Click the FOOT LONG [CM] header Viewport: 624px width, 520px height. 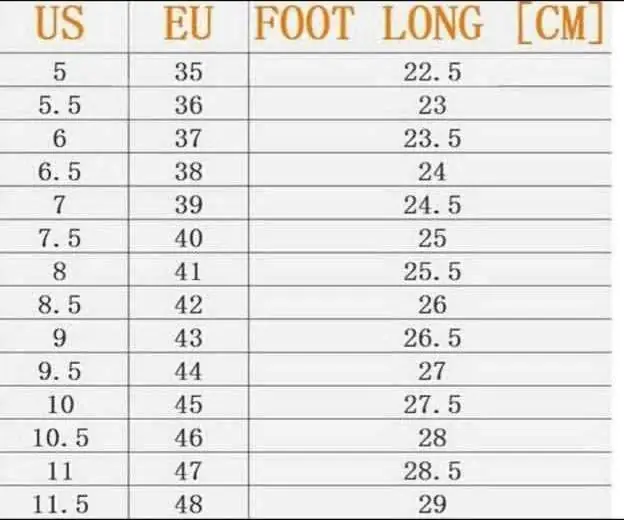430,24
